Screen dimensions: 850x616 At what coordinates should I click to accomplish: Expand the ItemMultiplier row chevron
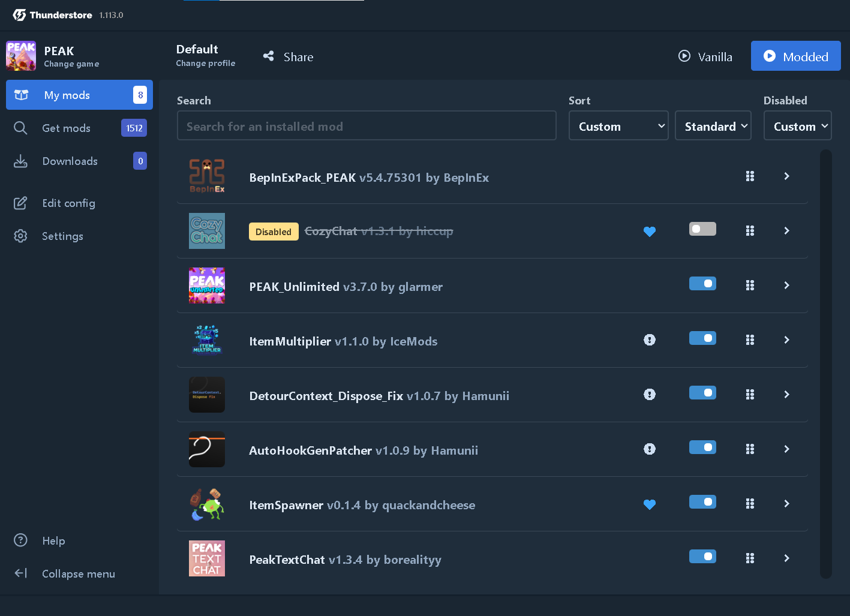pos(786,340)
